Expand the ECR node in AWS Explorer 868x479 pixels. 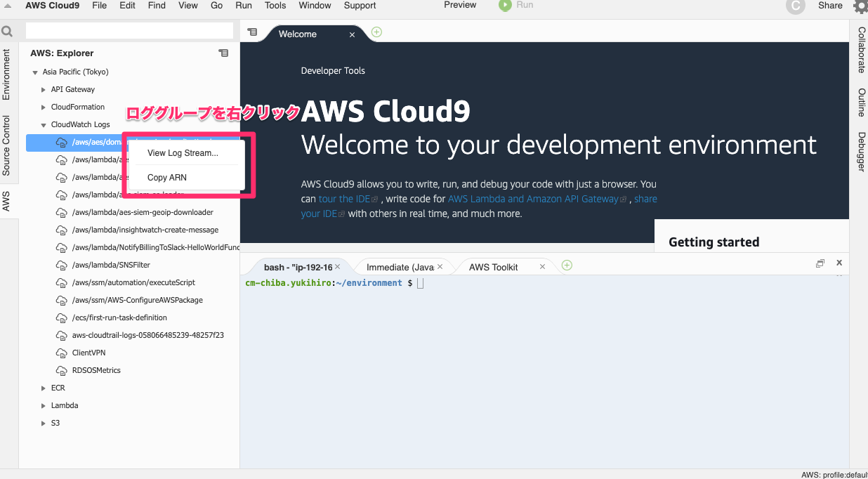click(x=44, y=388)
